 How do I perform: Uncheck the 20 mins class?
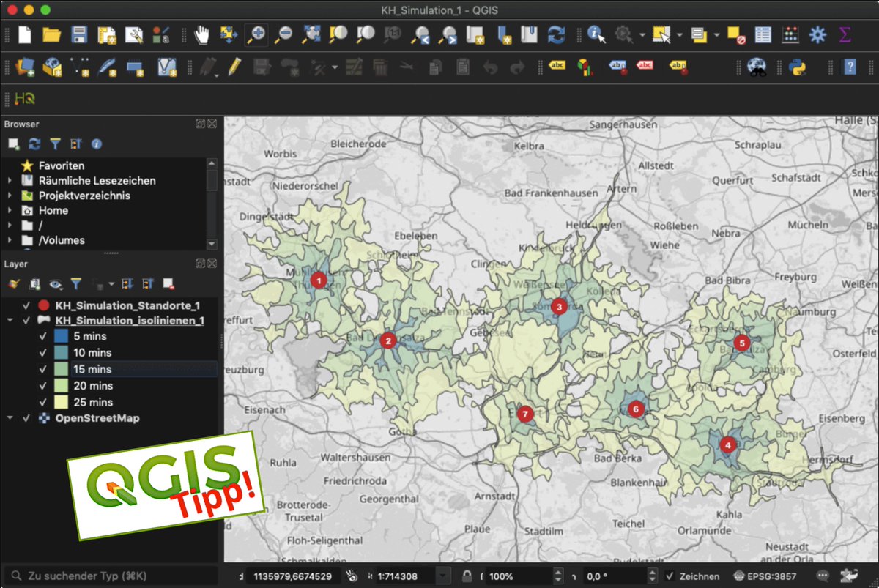coord(43,386)
